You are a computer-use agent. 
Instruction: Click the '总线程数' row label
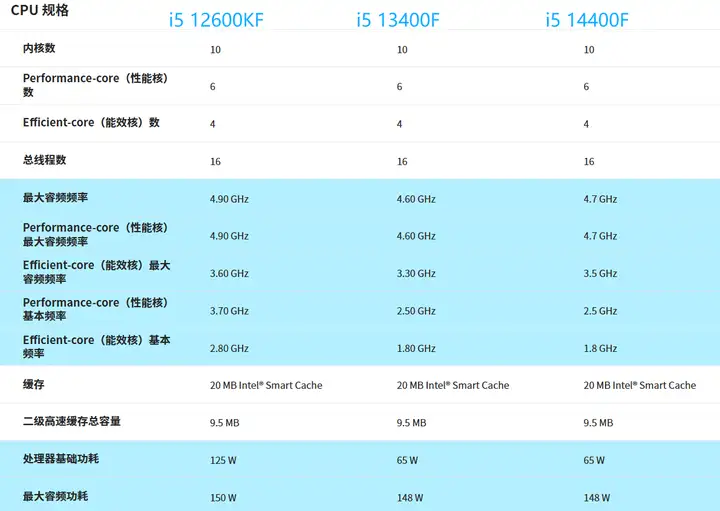(45, 160)
